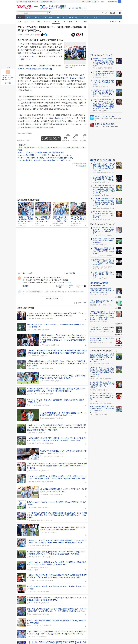The image size is (138, 644).
Task: Dismiss the 二度とピッチに立つべきではない recommended card
Action: (x=33, y=225)
